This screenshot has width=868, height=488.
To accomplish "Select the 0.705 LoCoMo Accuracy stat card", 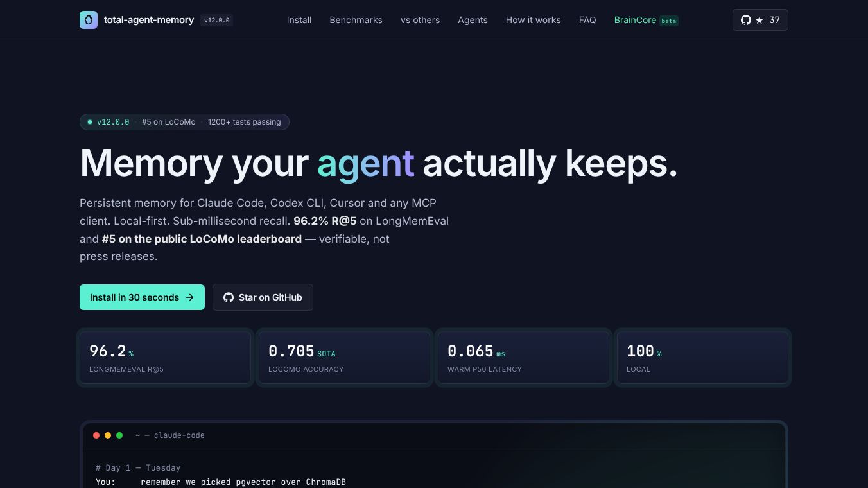I will [x=344, y=358].
